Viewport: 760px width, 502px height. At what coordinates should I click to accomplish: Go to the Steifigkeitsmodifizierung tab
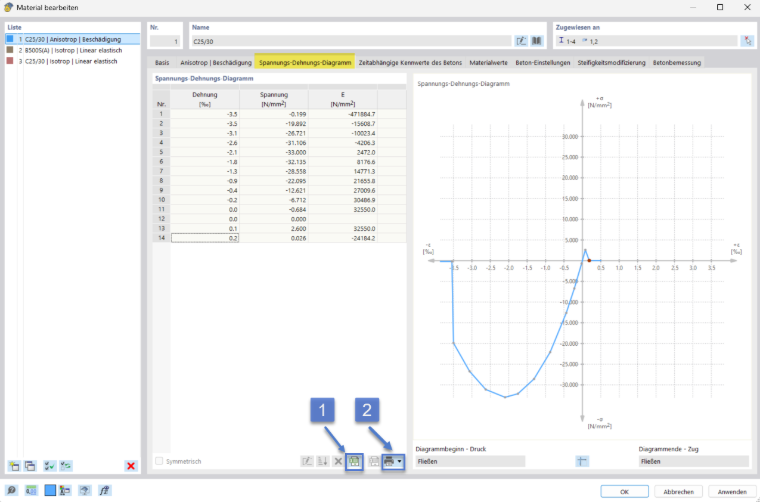(x=612, y=63)
